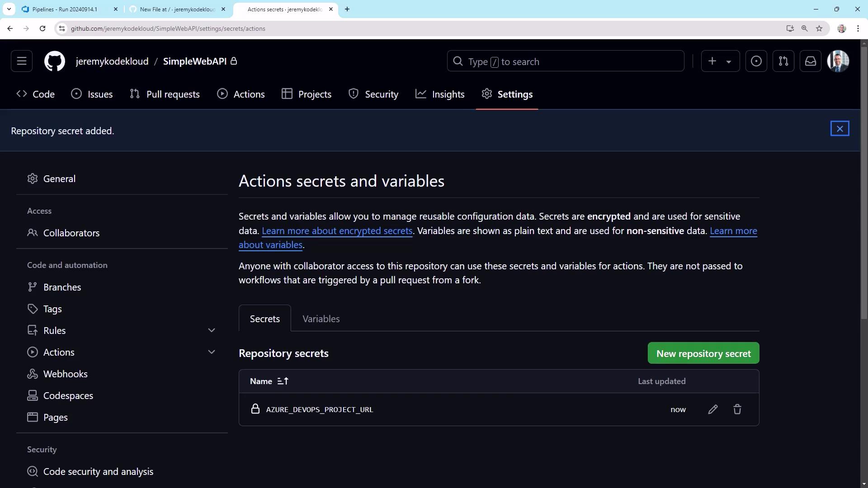868x488 pixels.
Task: Open 'Learn more about variables' link
Action: [733, 231]
